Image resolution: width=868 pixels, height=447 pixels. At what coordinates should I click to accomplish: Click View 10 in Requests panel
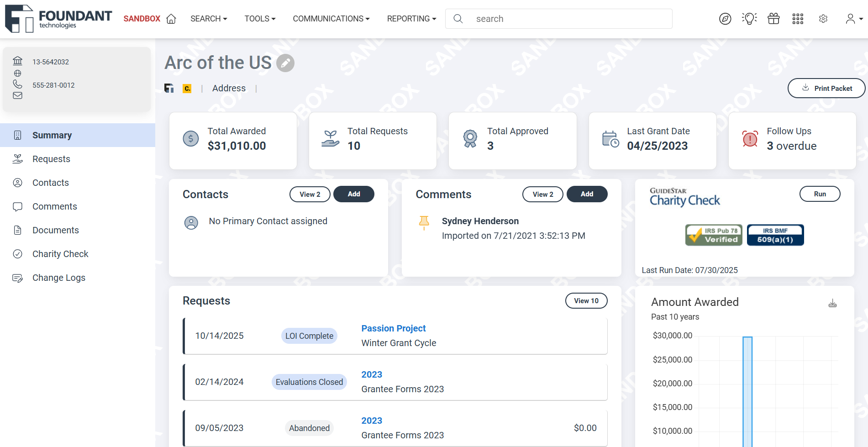[x=586, y=300]
